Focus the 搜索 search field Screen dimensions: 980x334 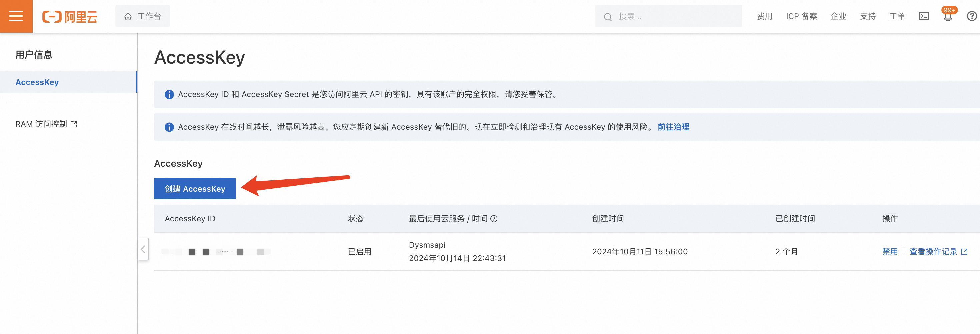point(668,16)
